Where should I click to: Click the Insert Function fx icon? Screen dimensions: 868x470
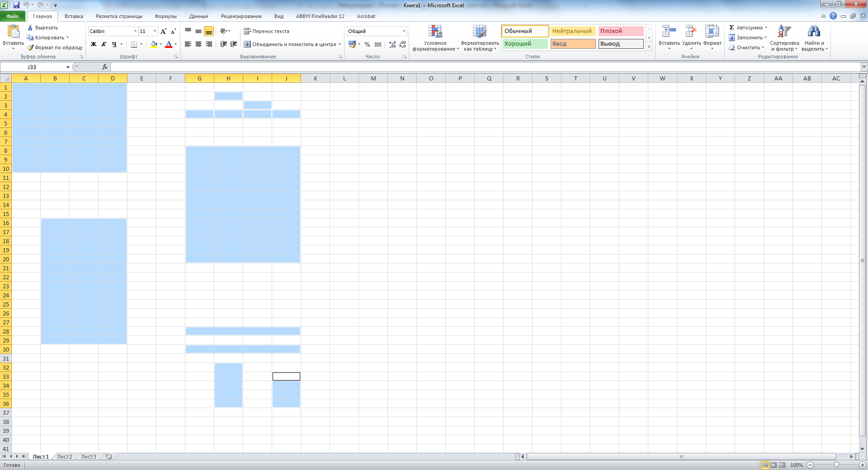pyautogui.click(x=105, y=67)
